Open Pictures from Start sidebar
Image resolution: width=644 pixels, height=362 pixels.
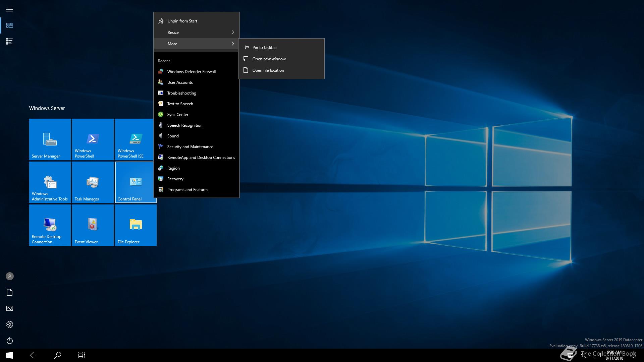[10, 308]
